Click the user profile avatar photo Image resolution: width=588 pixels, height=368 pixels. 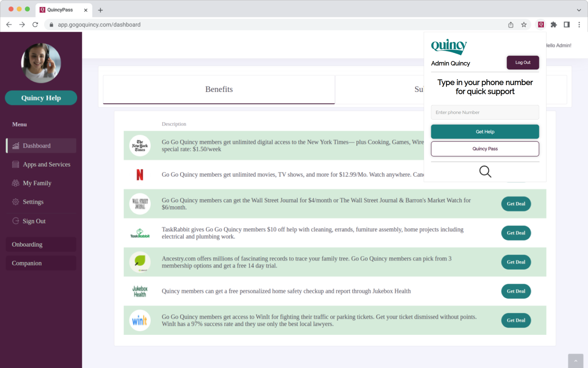pyautogui.click(x=41, y=63)
